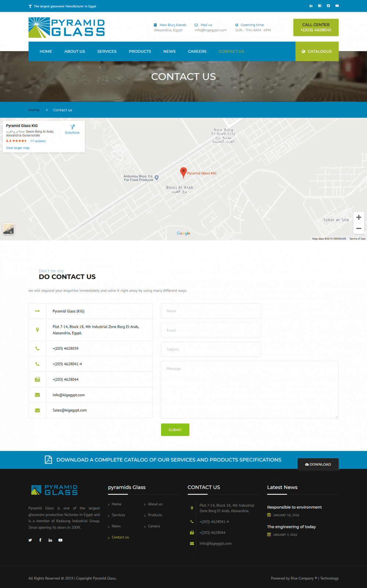Image resolution: width=367 pixels, height=588 pixels.
Task: Click the globe icon on the Catalogue button
Action: pyautogui.click(x=303, y=51)
